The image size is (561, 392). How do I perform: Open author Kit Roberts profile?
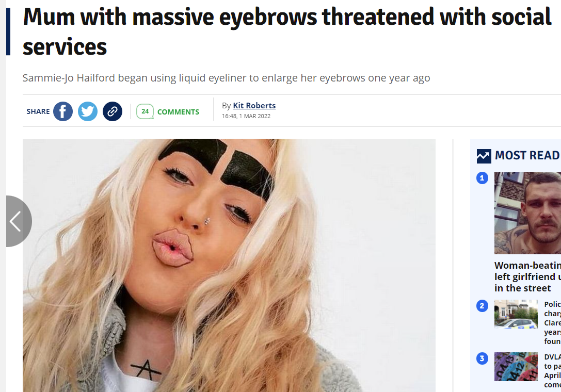(x=254, y=106)
